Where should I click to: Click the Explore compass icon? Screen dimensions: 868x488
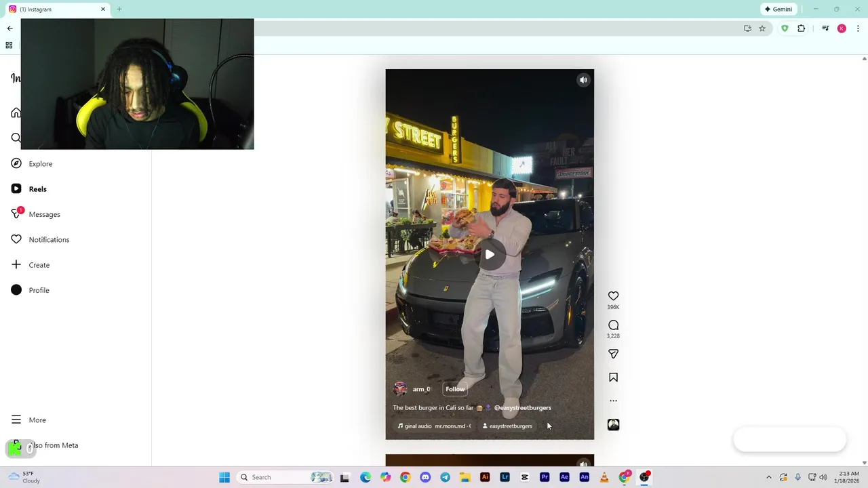(x=16, y=163)
